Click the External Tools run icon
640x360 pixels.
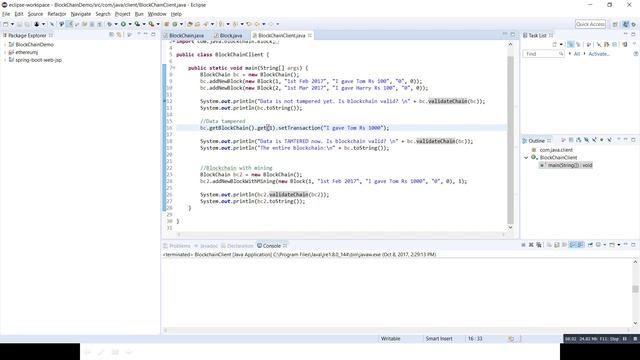151,24
